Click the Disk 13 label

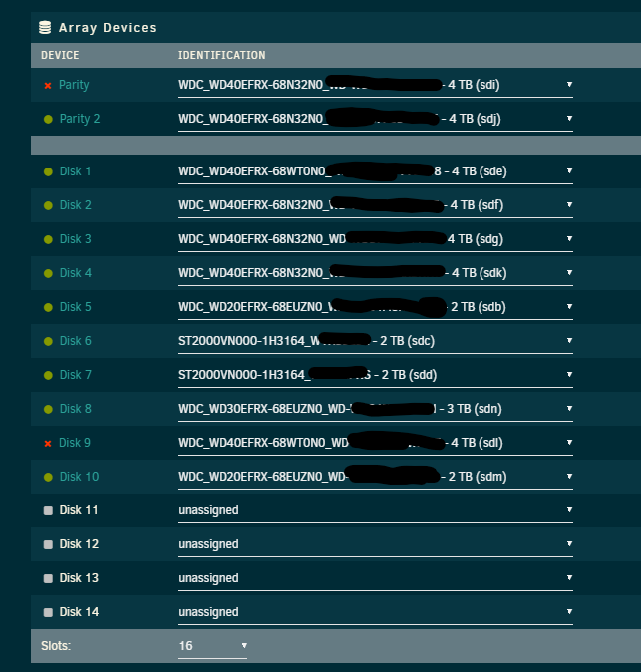pyautogui.click(x=80, y=578)
